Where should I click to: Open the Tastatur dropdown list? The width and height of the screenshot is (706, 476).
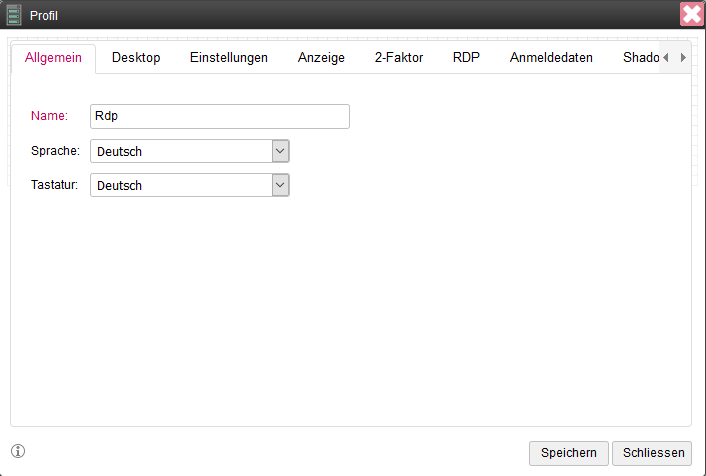(280, 185)
